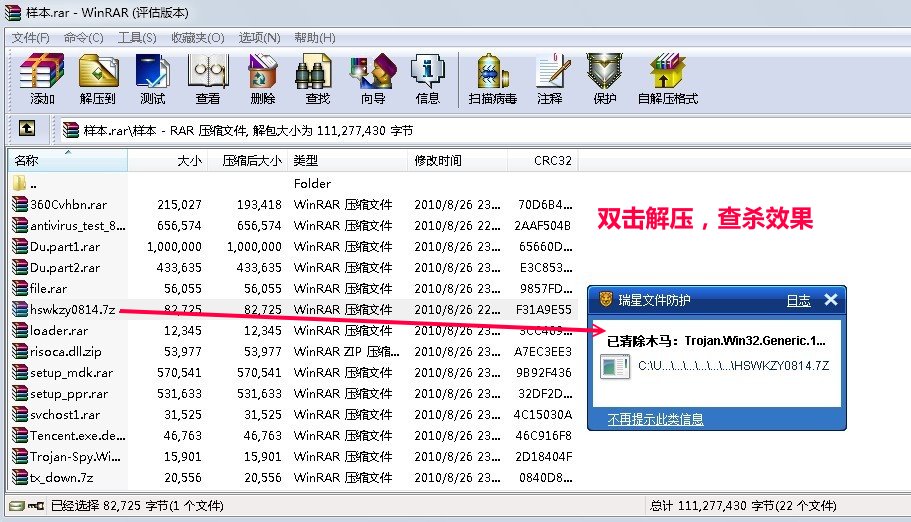The height and width of the screenshot is (522, 911).
Task: Click the key password icon in the status bar
Action: [x=36, y=506]
